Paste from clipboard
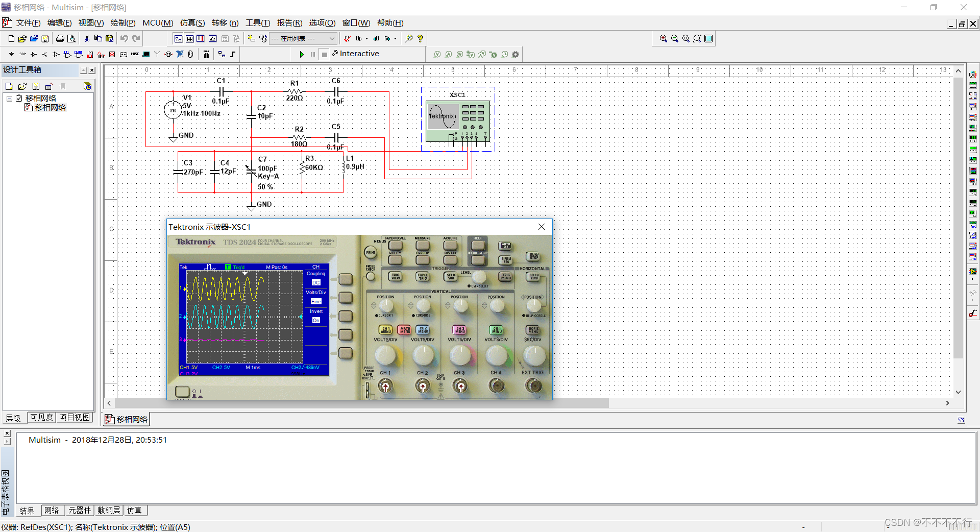 [x=109, y=39]
